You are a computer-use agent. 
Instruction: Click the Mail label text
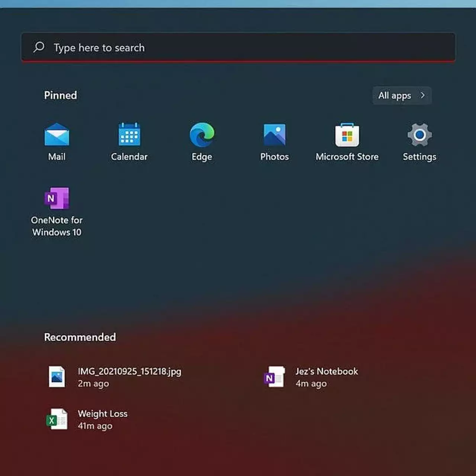[x=57, y=157]
